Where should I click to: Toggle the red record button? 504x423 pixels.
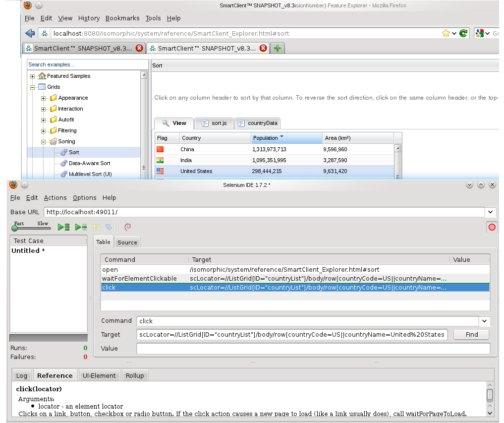pos(492,227)
